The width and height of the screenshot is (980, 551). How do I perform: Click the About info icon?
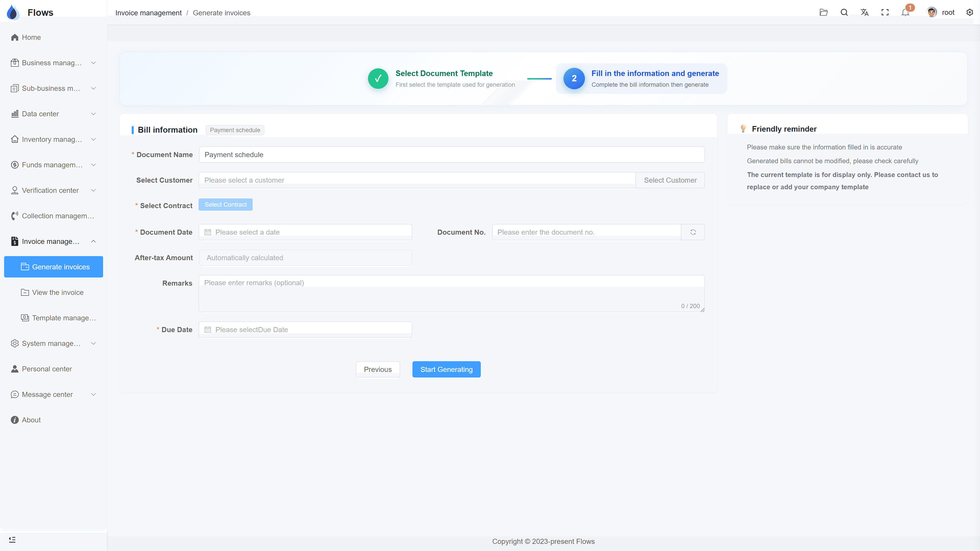pos(15,420)
